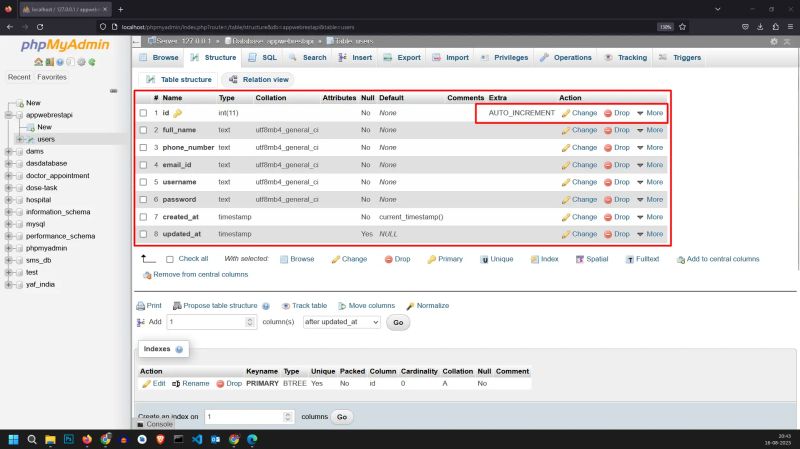Image resolution: width=800 pixels, height=449 pixels.
Task: Open Visual Studio Code from taskbar
Action: tap(197, 439)
